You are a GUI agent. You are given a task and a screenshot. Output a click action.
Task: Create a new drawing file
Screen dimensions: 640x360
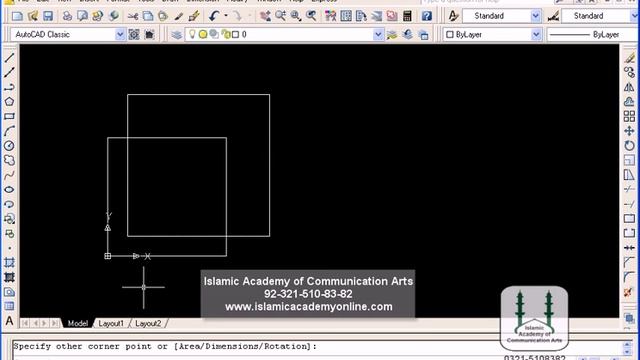pyautogui.click(x=17, y=16)
